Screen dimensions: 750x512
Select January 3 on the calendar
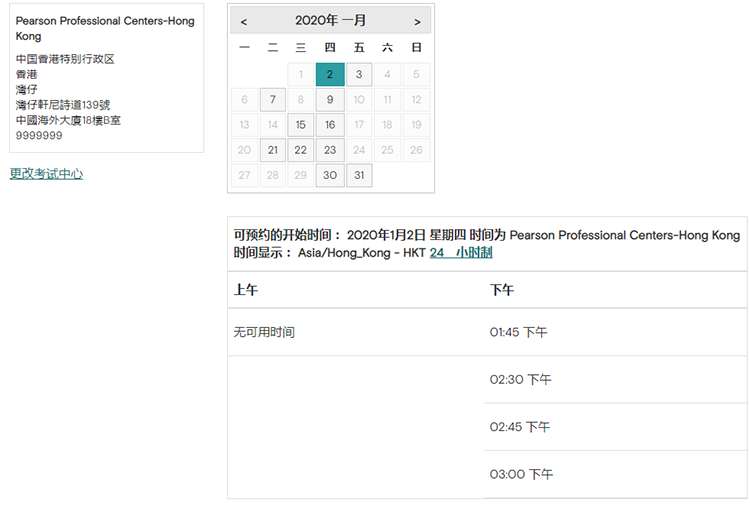click(359, 74)
